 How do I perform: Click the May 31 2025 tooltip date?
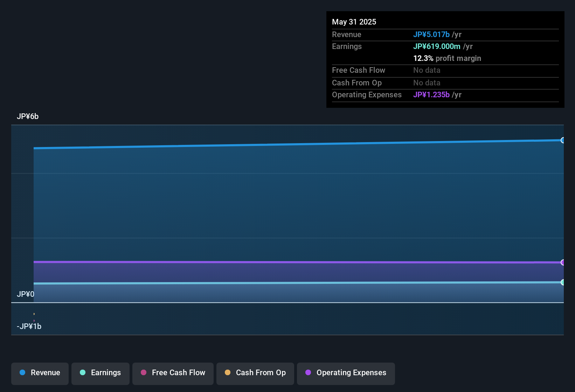pyautogui.click(x=354, y=22)
